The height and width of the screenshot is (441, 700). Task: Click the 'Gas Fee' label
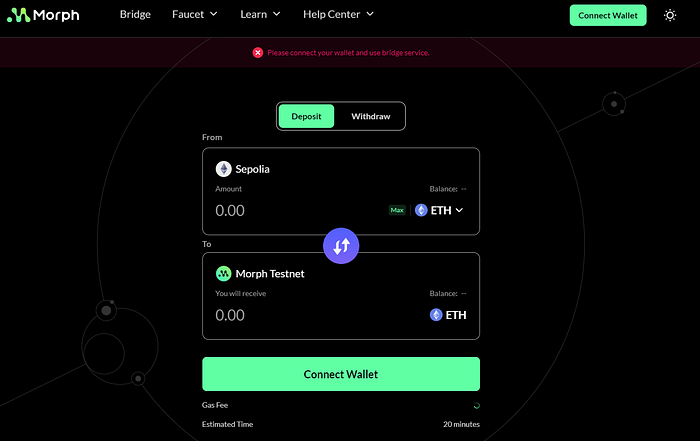click(215, 405)
